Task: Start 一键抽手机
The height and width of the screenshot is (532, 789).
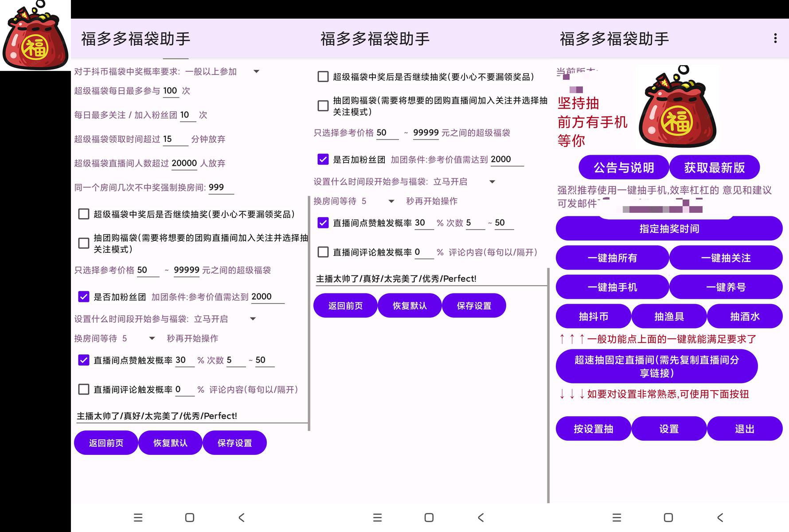Action: tap(612, 287)
